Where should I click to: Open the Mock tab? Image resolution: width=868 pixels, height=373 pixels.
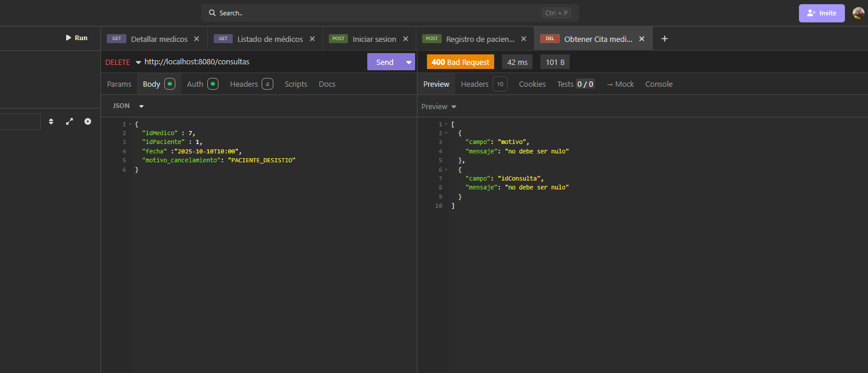click(x=620, y=84)
